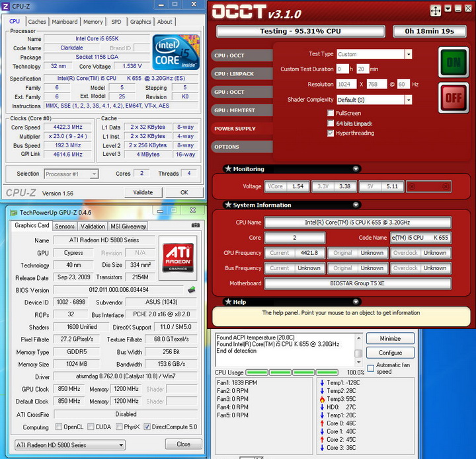Click the Minimize button in fan monitor
Image resolution: width=476 pixels, height=459 pixels.
click(x=390, y=338)
